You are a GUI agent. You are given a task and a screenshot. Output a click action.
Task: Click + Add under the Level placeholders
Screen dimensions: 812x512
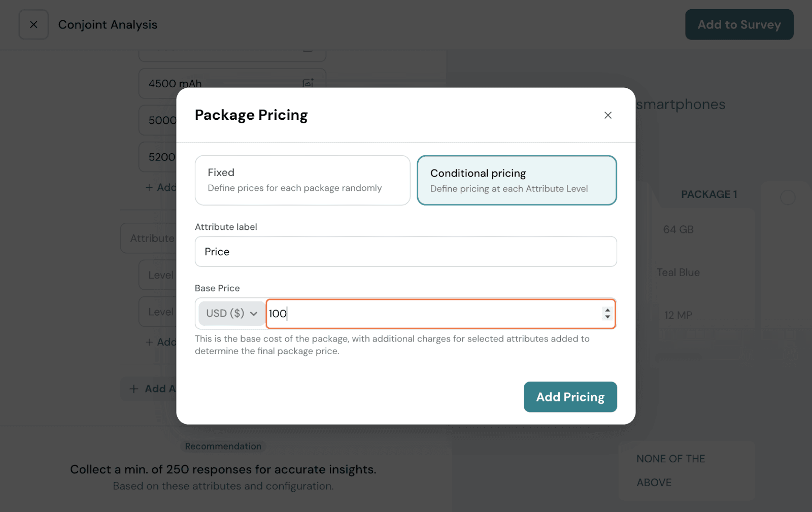pos(161,342)
